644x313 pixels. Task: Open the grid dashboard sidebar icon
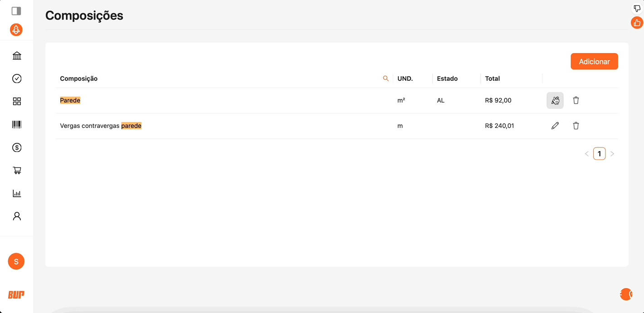click(x=17, y=101)
